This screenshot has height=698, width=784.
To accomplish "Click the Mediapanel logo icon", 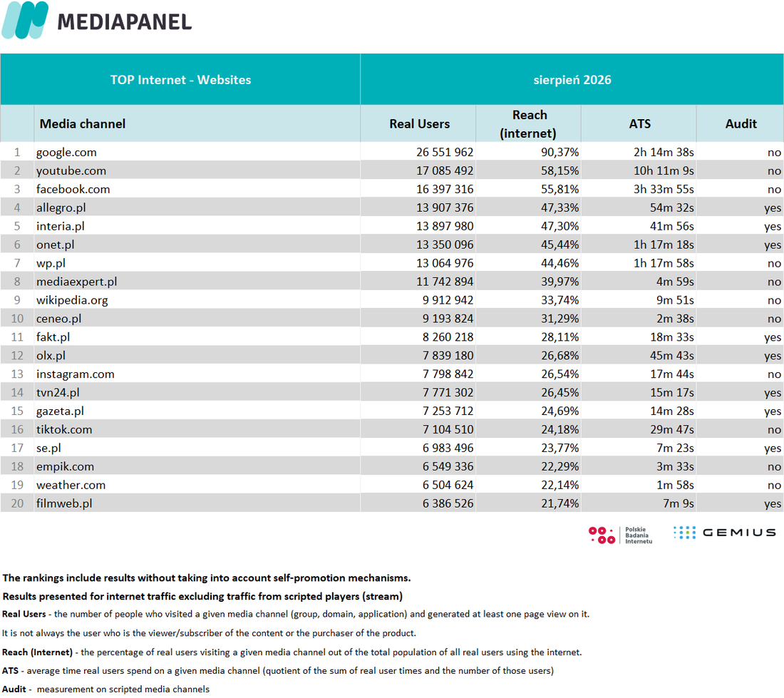I will pos(25,20).
